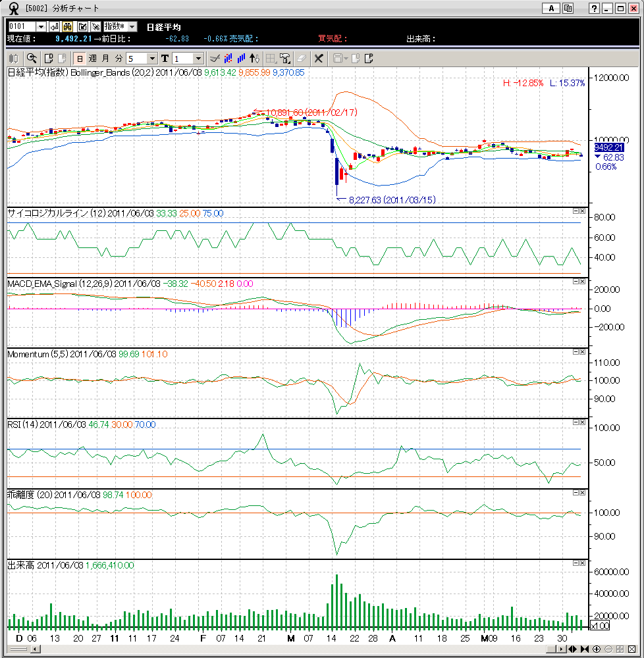Viewport: 644px width, 658px height.
Task: Expand the 指数* category dropdown
Action: pyautogui.click(x=132, y=26)
